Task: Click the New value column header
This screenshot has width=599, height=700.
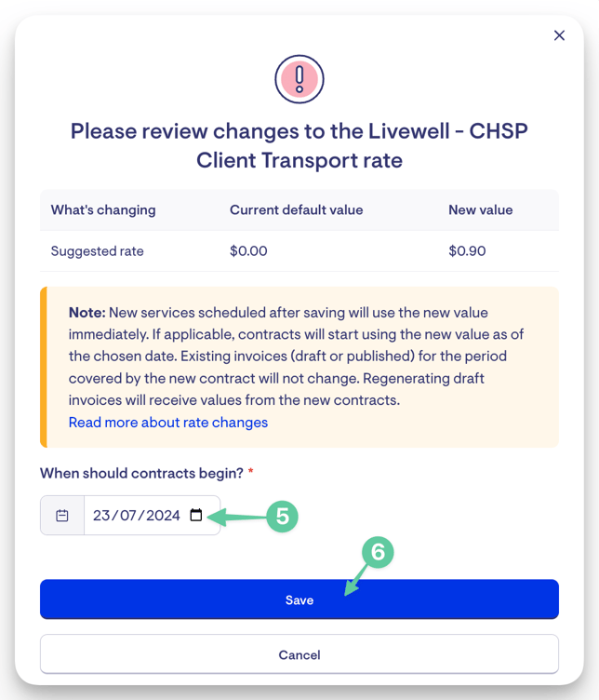Action: [480, 209]
